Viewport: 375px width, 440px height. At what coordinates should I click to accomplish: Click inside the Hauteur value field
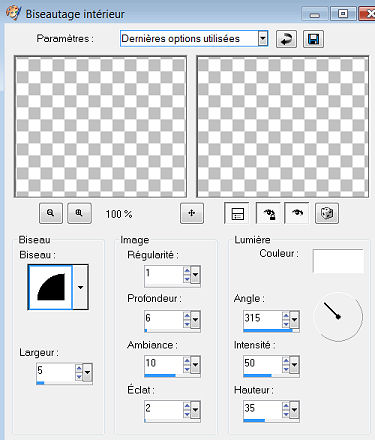[263, 409]
